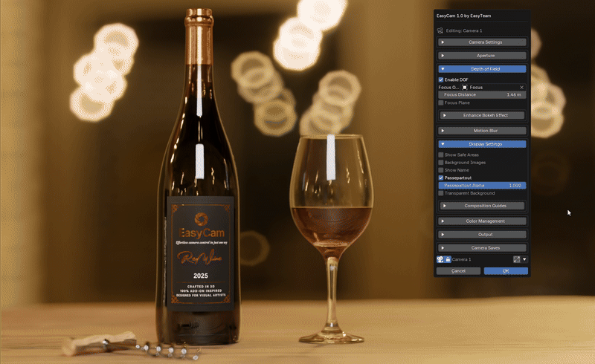Click the Passepartout Alpha slider
The image size is (595, 364).
click(x=482, y=186)
